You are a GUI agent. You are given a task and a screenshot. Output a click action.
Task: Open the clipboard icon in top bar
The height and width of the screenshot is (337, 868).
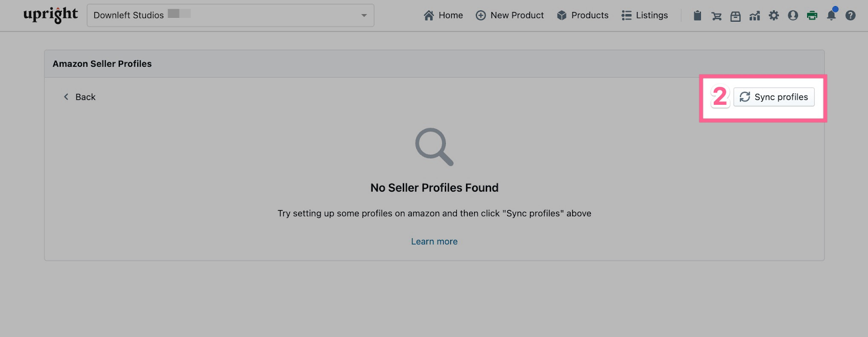pos(697,16)
